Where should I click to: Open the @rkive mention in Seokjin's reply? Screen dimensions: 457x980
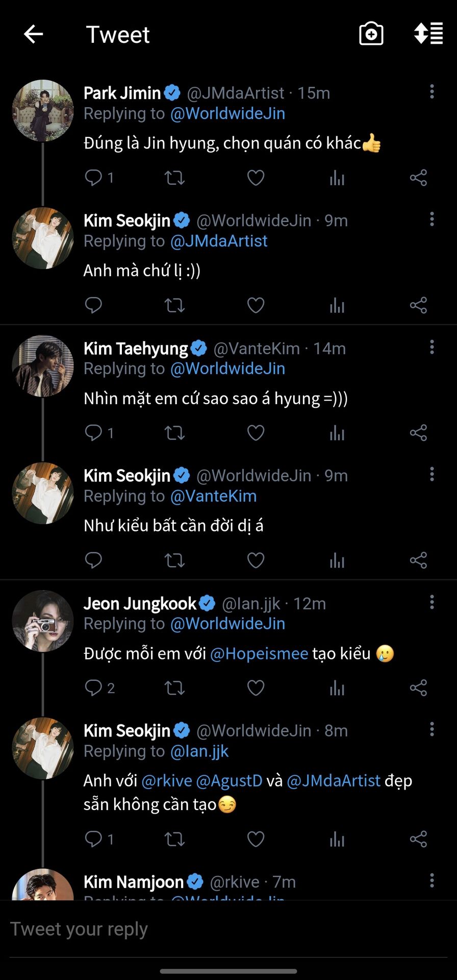point(166,780)
